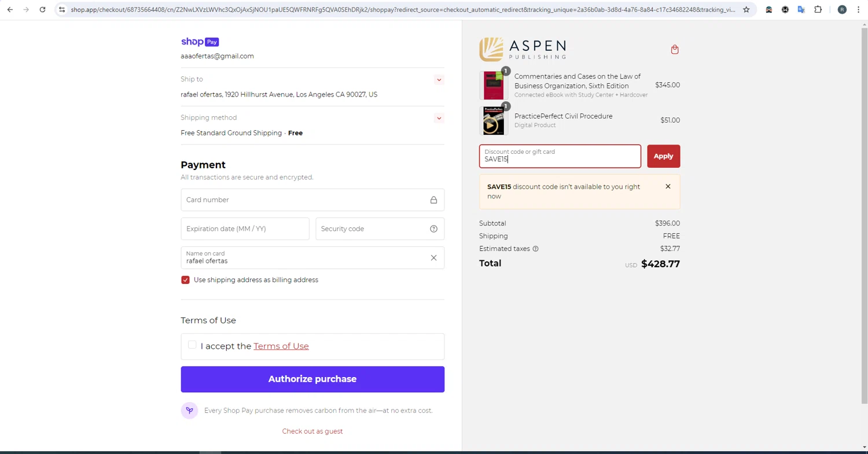Click the $345.00 item price

(x=667, y=85)
